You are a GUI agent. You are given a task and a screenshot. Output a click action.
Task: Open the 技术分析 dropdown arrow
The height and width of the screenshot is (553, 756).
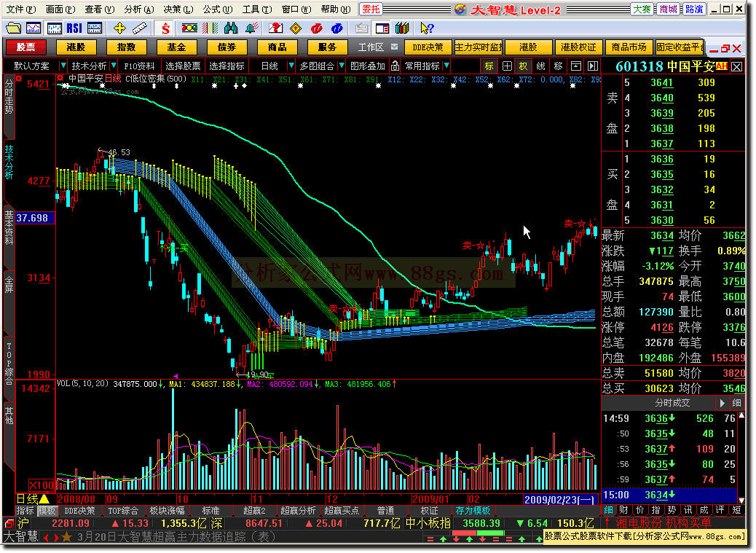point(114,66)
